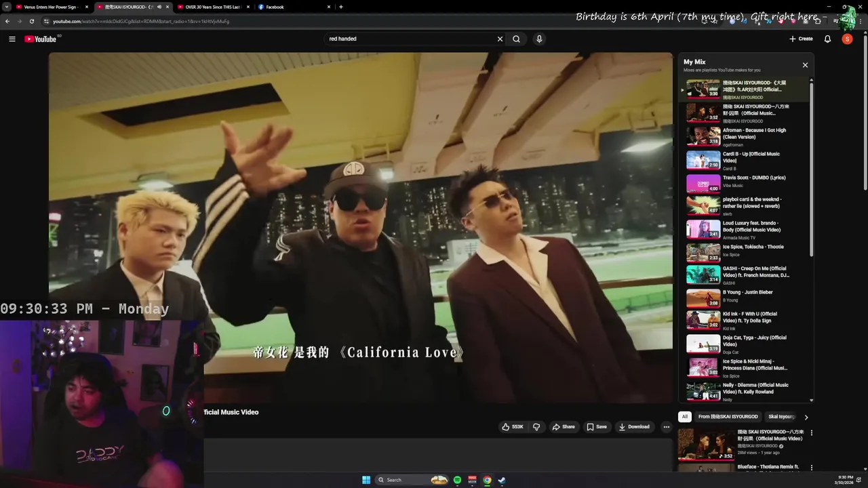
Task: Open the account avatar menu
Action: click(x=847, y=39)
